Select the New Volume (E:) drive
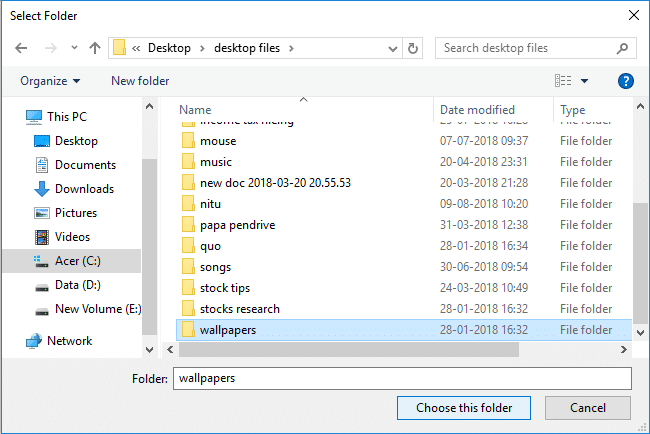Screen dimensions: 650x434 point(98,309)
